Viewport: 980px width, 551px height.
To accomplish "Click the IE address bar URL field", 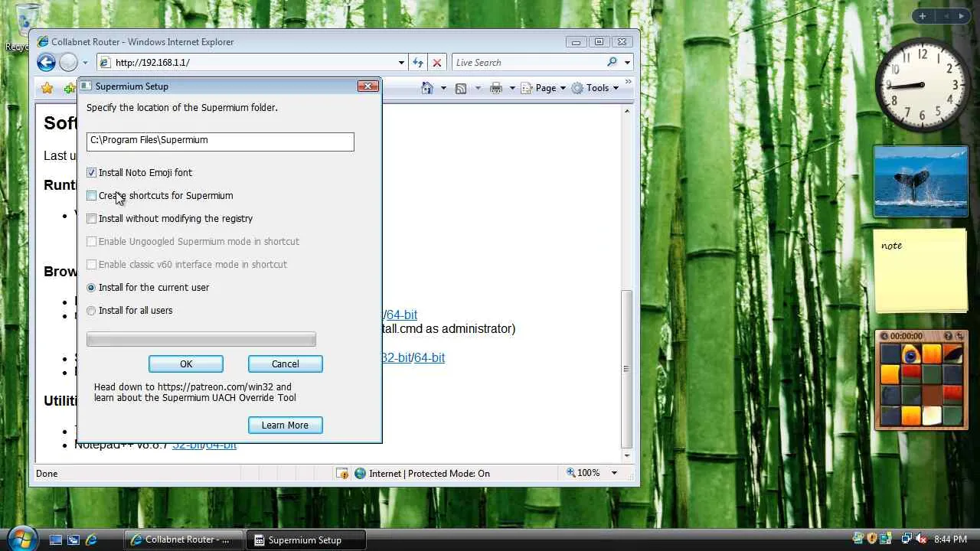I will click(x=254, y=63).
